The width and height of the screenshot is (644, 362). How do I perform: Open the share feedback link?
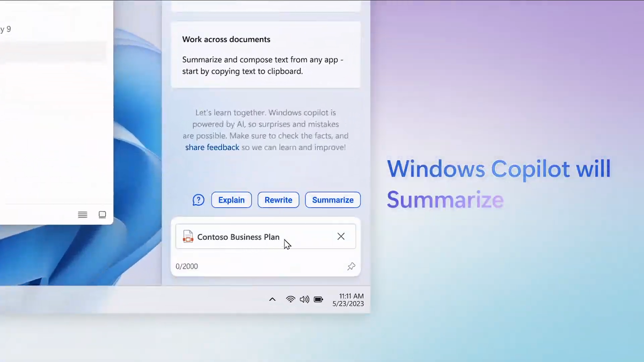[212, 147]
